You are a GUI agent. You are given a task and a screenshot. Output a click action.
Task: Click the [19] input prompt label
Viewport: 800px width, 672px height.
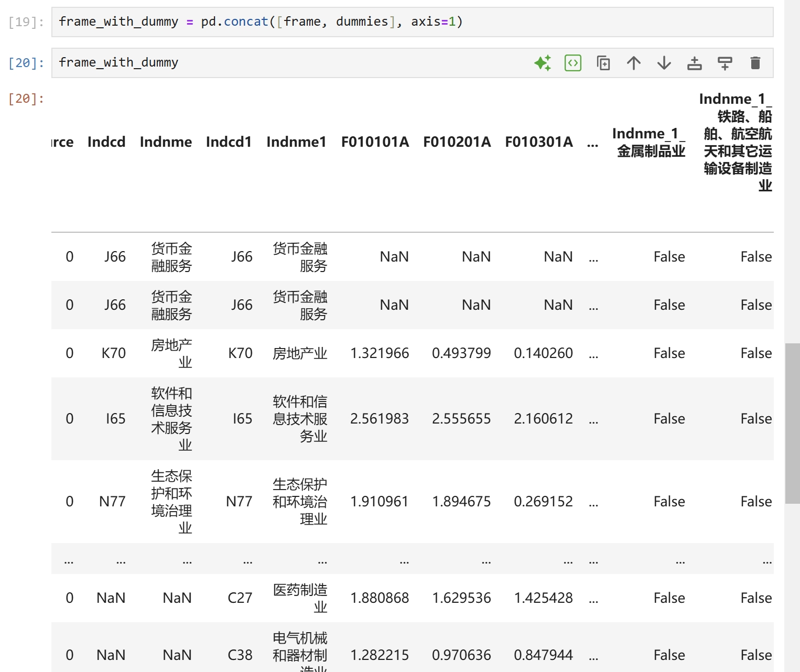26,22
